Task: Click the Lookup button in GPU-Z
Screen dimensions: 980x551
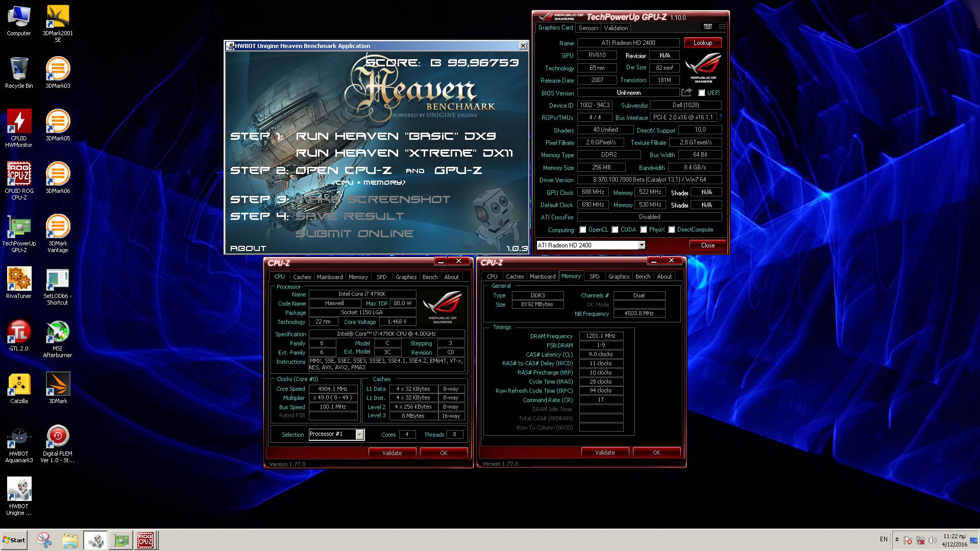Action: click(x=702, y=43)
